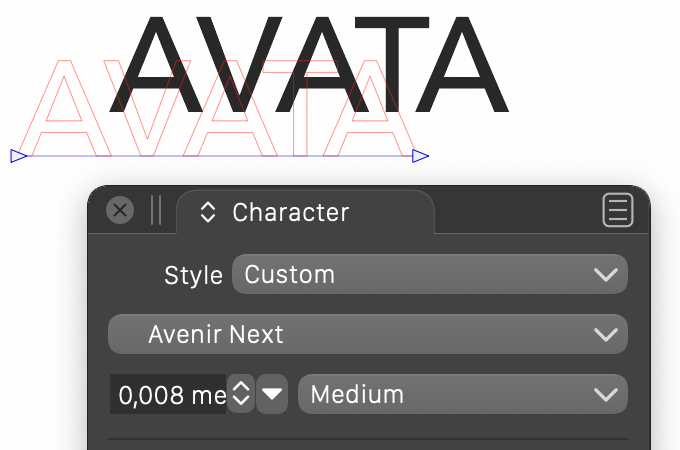The image size is (680, 450).
Task: Open the Avenir Next font family dropdown
Action: pyautogui.click(x=368, y=334)
